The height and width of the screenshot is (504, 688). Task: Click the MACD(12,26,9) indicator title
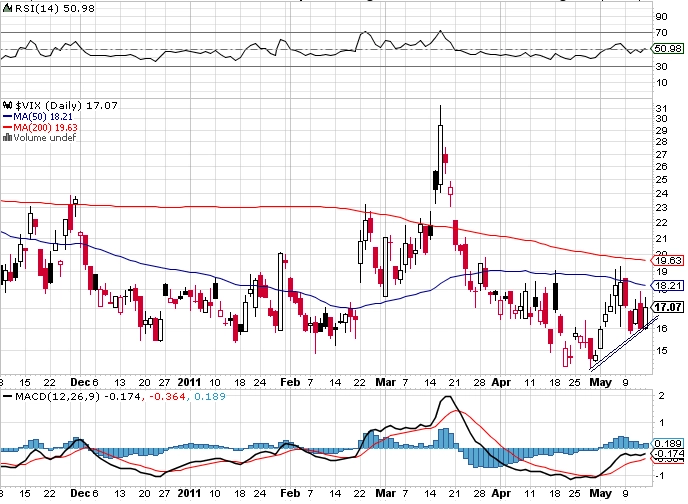pos(58,397)
